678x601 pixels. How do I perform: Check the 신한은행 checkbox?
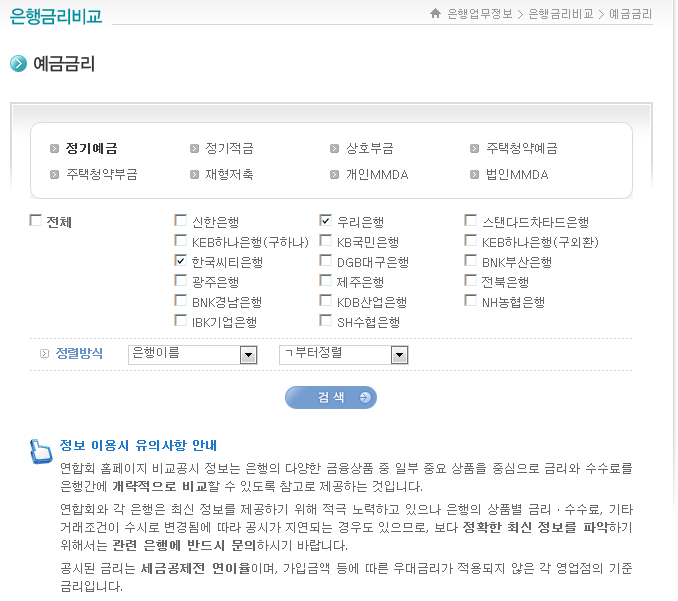point(180,221)
